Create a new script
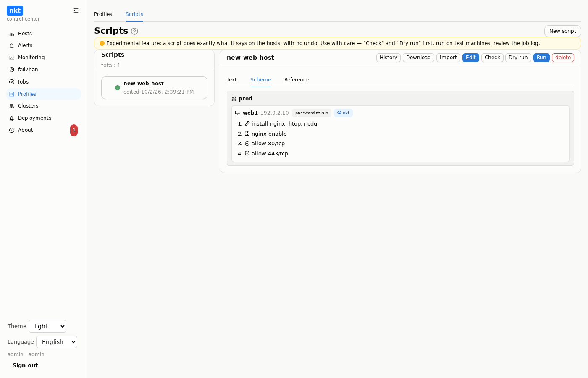The width and height of the screenshot is (588, 378). 563,31
